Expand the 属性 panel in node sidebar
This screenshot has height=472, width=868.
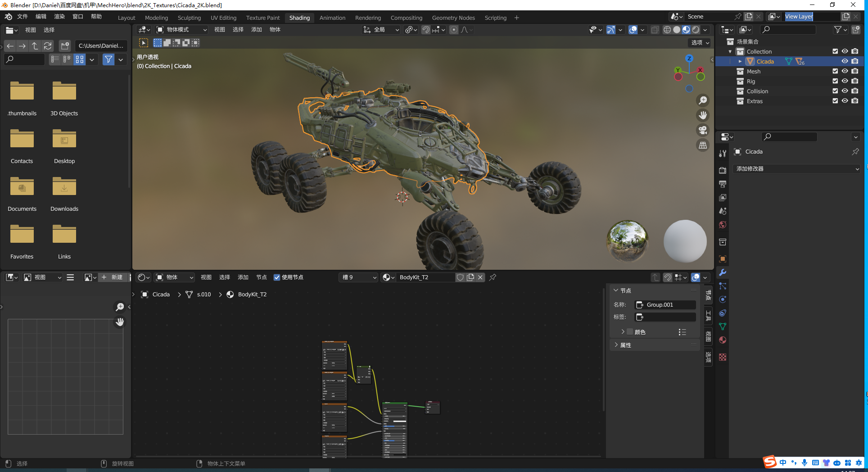pyautogui.click(x=625, y=345)
